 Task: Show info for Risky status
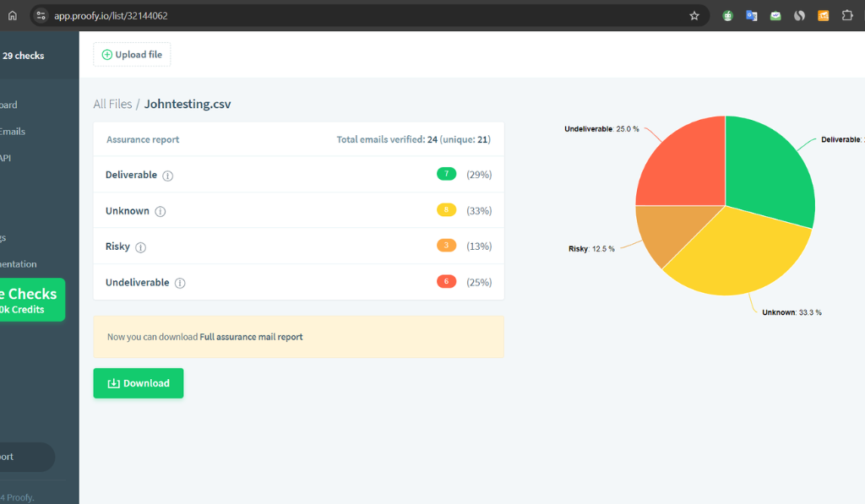pos(141,247)
